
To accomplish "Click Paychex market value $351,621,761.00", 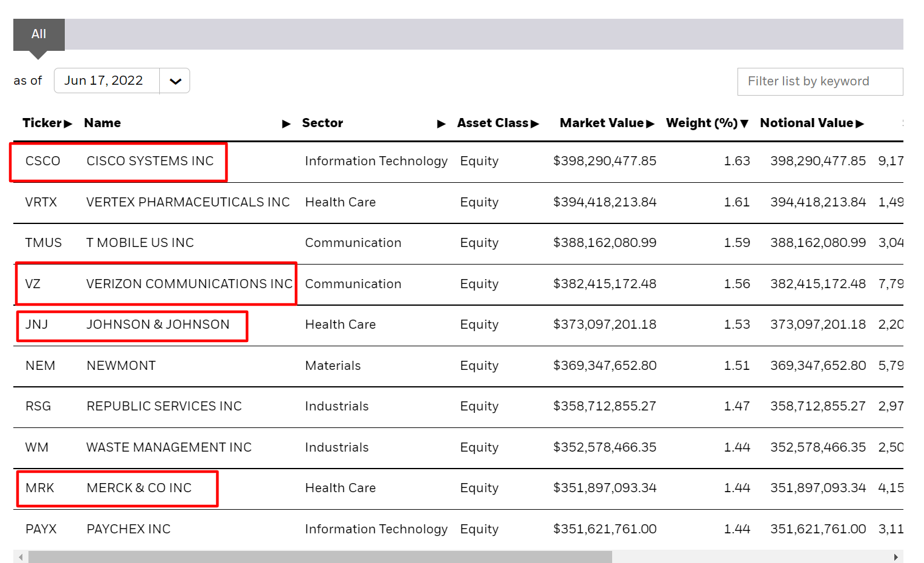I will (605, 529).
